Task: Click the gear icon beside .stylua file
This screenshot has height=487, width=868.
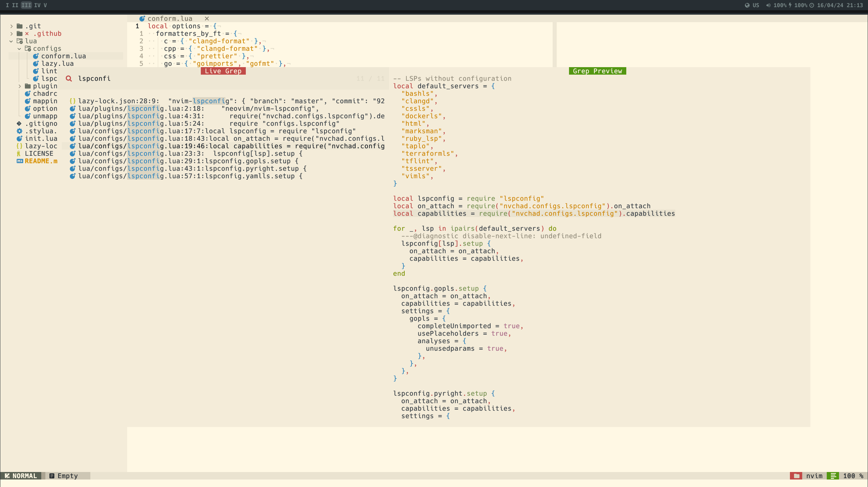Action: [19, 131]
